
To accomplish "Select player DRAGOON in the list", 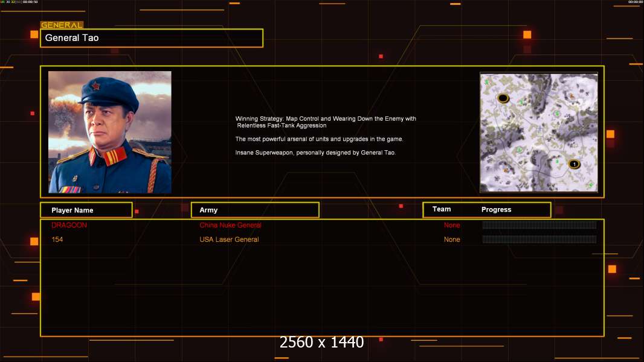I will (x=69, y=225).
